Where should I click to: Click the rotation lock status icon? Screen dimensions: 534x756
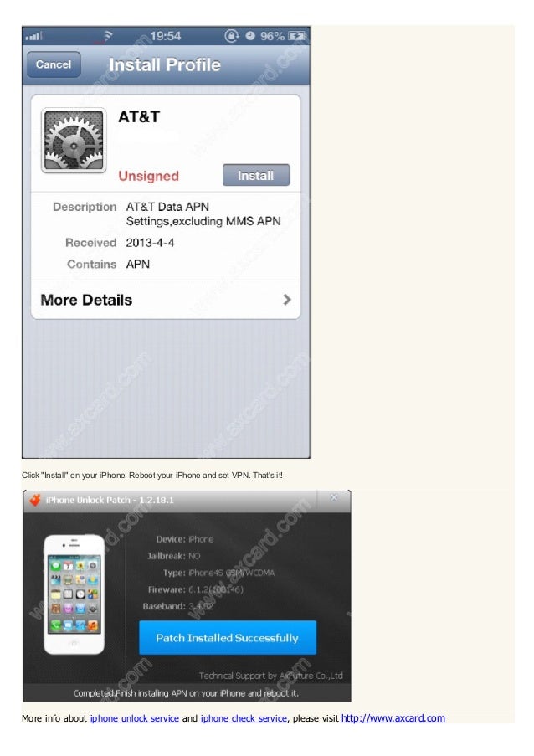pyautogui.click(x=231, y=36)
